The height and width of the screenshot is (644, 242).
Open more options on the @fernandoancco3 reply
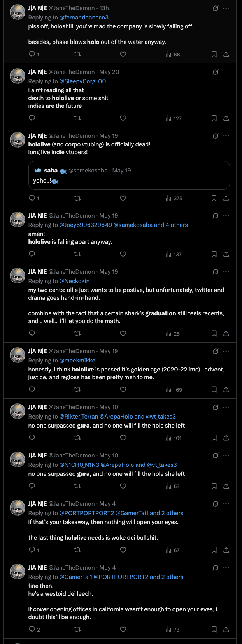point(226,8)
